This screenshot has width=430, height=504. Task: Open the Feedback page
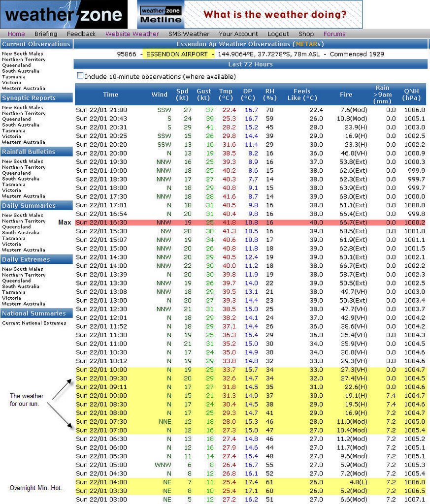tap(81, 34)
